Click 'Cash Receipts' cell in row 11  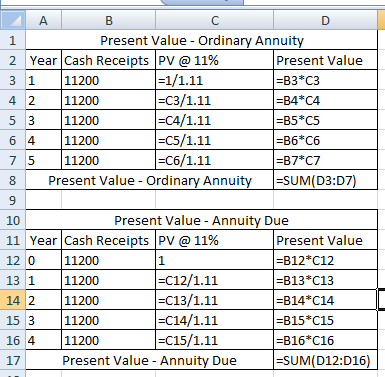pyautogui.click(x=109, y=240)
